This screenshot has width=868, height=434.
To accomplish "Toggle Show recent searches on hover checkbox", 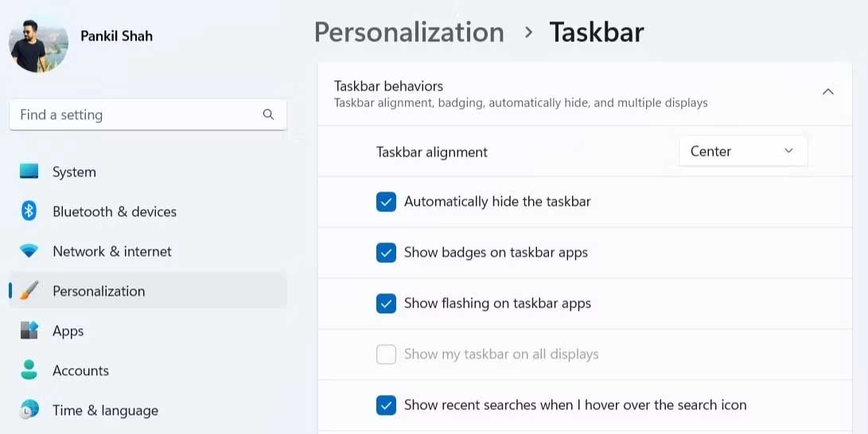I will [x=386, y=405].
